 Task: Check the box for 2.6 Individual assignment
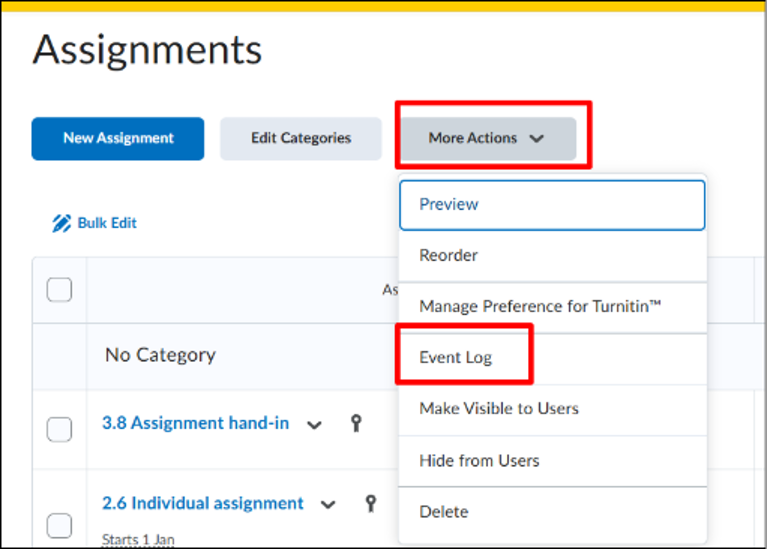point(59,526)
